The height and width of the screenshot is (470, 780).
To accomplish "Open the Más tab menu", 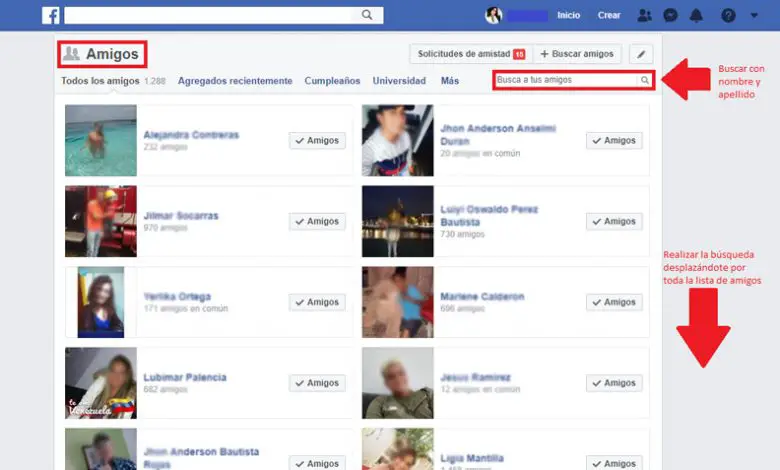I will pyautogui.click(x=450, y=81).
